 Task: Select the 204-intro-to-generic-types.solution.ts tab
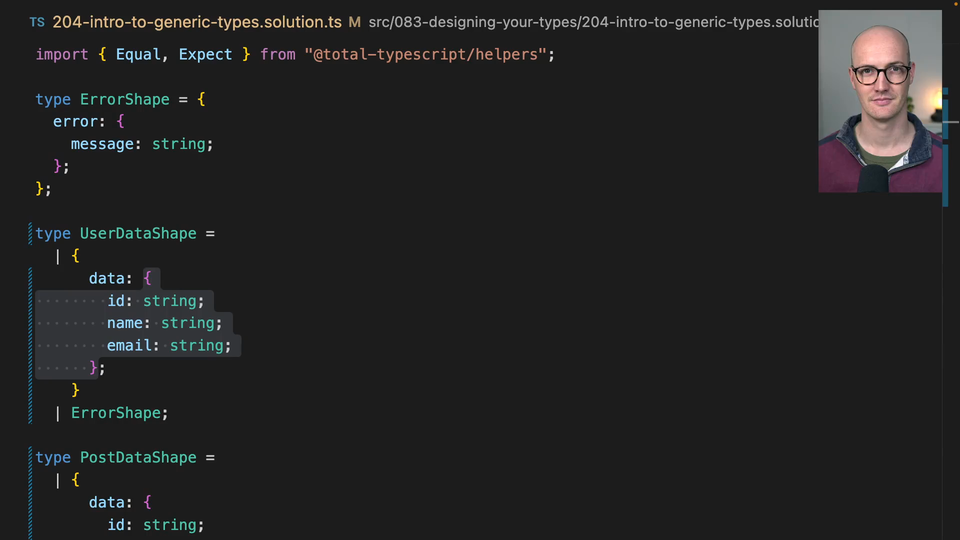pyautogui.click(x=196, y=22)
